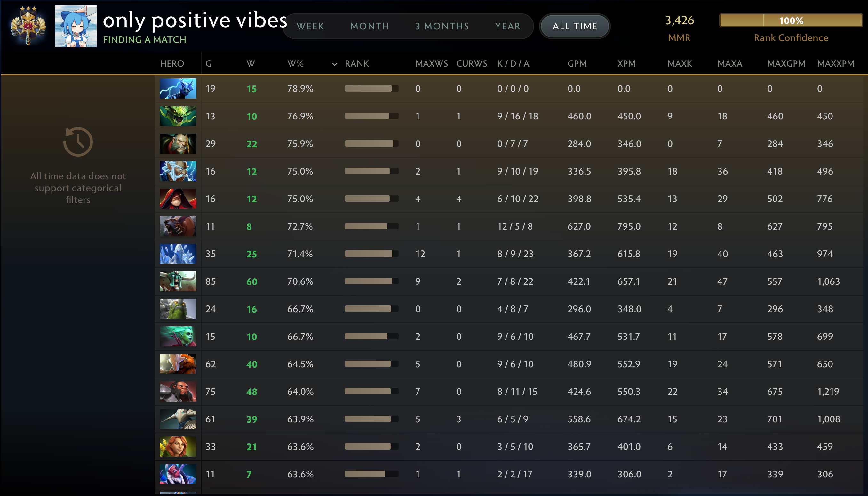Click the rank bar in the 78.9% row

tap(371, 89)
